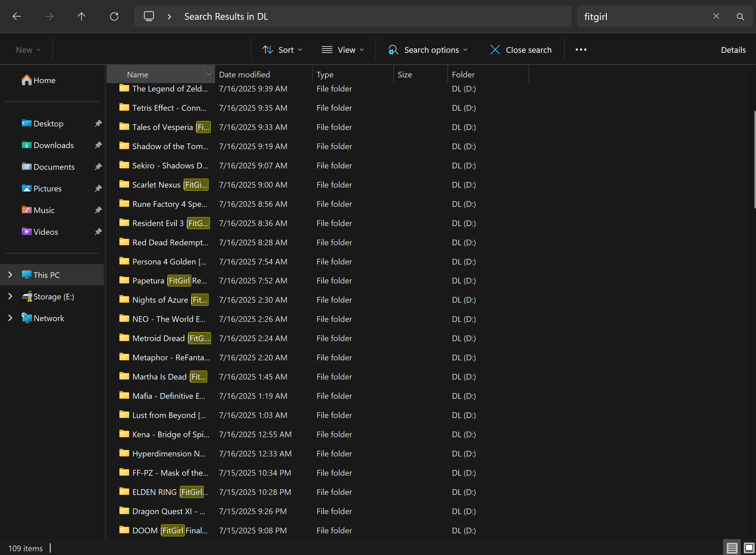Click the vertical scrollbar thumb

[x=754, y=159]
